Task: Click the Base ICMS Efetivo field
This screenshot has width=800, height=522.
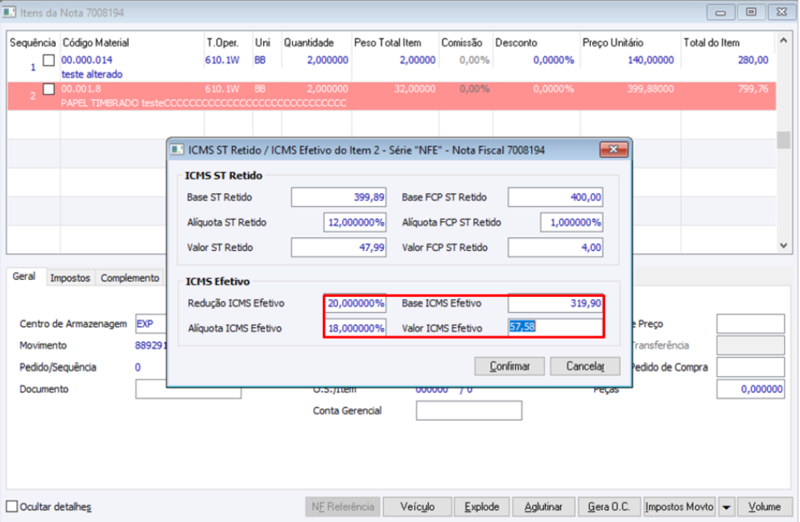Action: (x=555, y=303)
